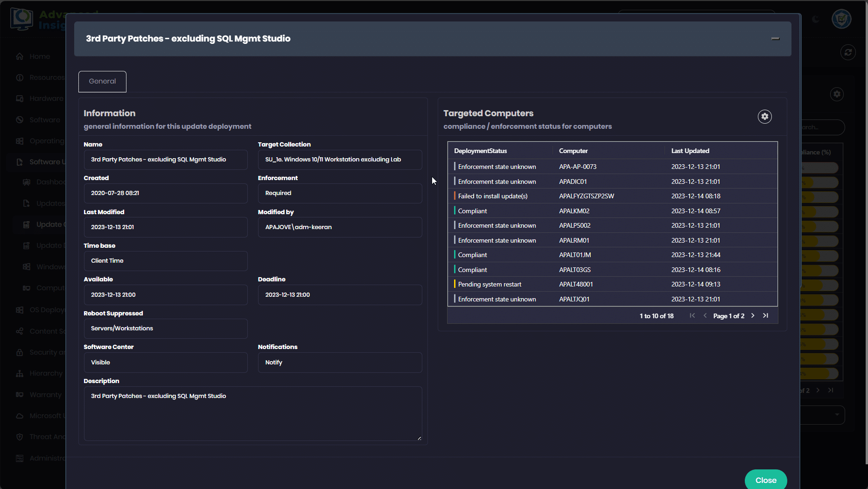Minimize the deployment details dialog

(775, 39)
